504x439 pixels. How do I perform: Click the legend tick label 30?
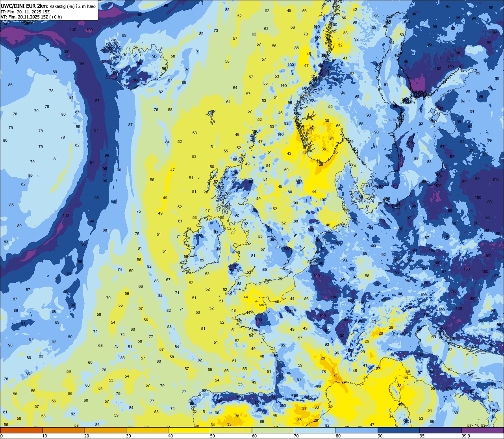128,436
